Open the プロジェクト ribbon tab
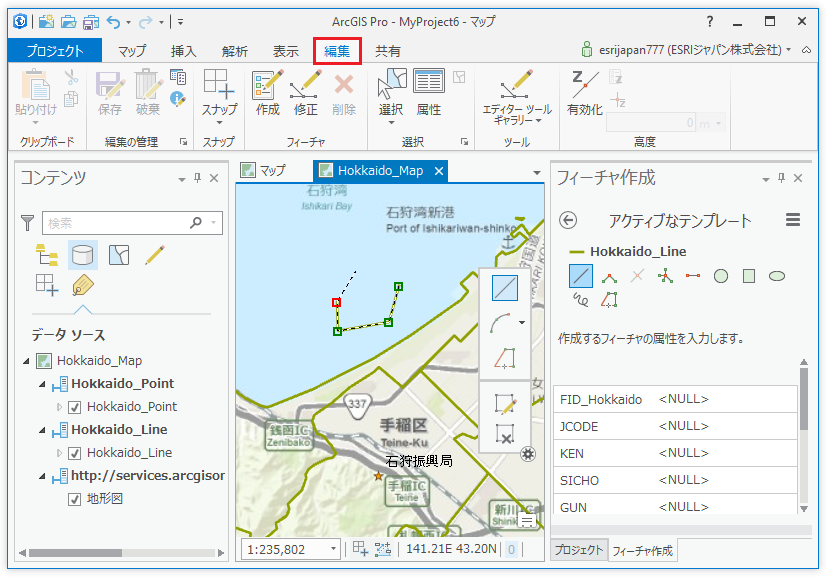Image resolution: width=826 pixels, height=577 pixels. (55, 51)
